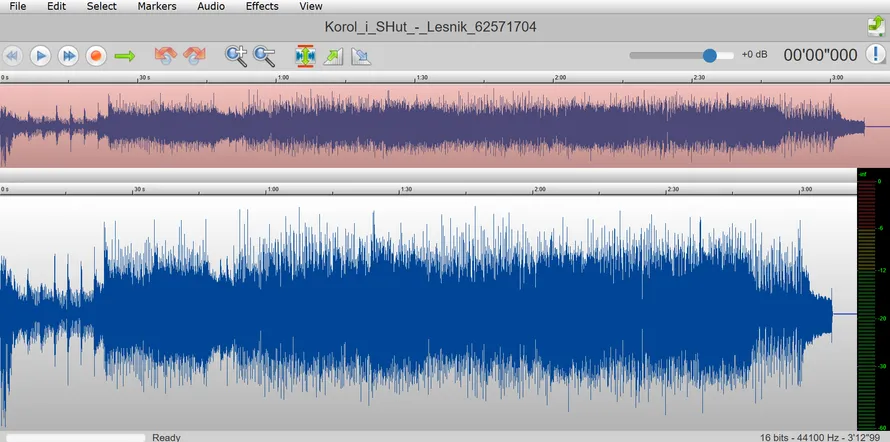The width and height of the screenshot is (890, 442).
Task: Open the Markers menu
Action: (x=157, y=6)
